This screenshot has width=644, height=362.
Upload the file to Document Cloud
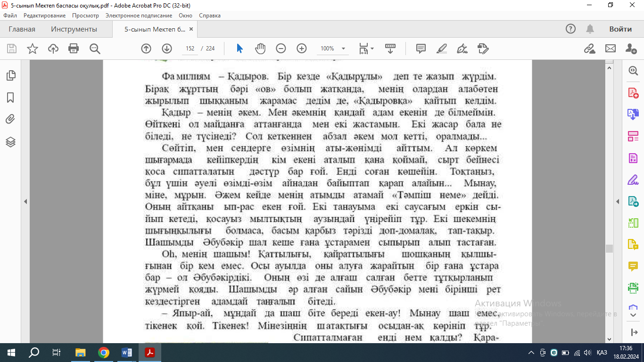click(x=53, y=49)
